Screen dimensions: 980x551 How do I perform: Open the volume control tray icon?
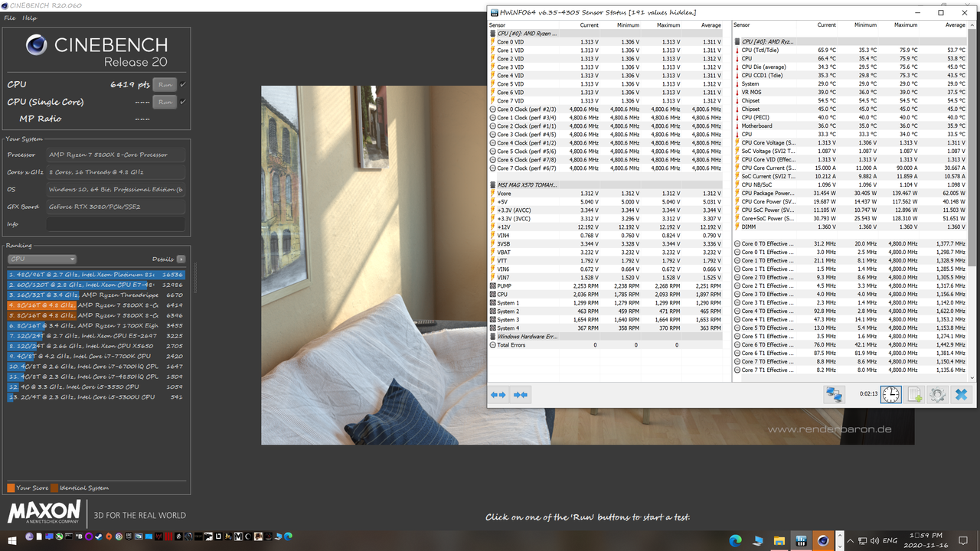[874, 540]
